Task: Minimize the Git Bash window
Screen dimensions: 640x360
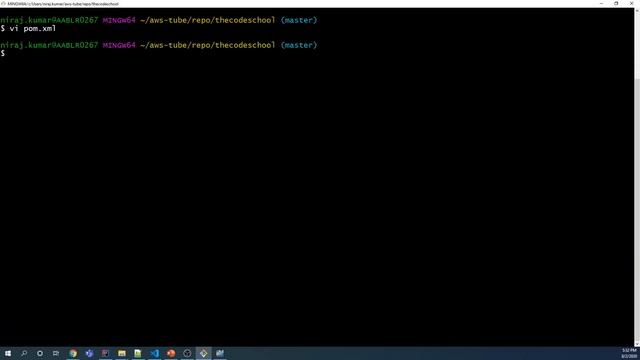Action: 601,4
